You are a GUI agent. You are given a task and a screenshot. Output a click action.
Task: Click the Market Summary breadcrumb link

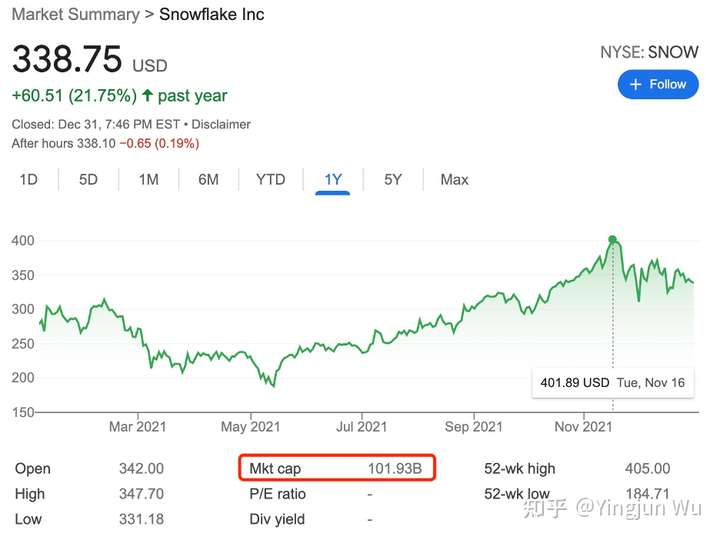point(75,14)
